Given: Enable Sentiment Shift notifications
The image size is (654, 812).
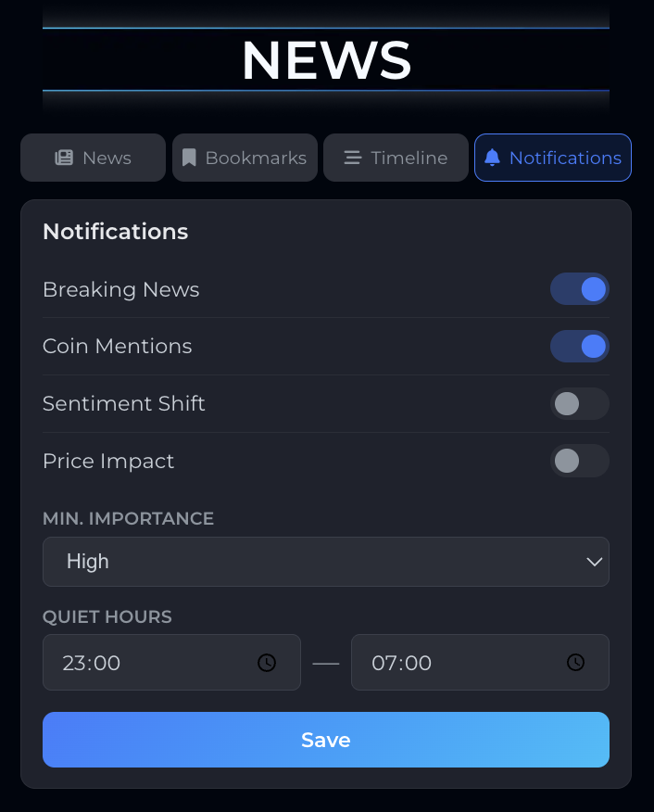Looking at the screenshot, I should 580,403.
